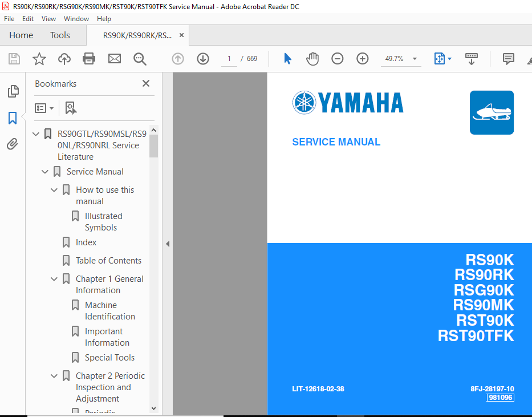
Task: Collapse the navigation pane arrow
Action: click(x=168, y=244)
